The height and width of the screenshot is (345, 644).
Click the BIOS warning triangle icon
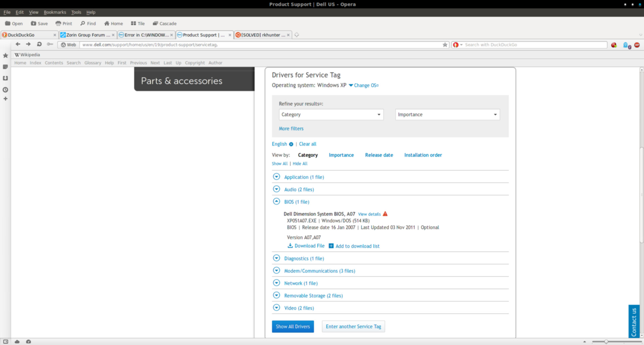click(385, 214)
